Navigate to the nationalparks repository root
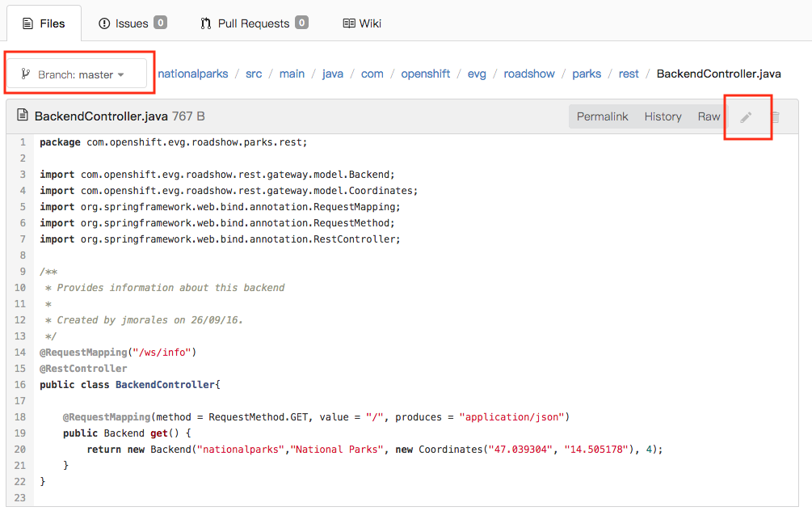The image size is (812, 528). click(x=193, y=73)
